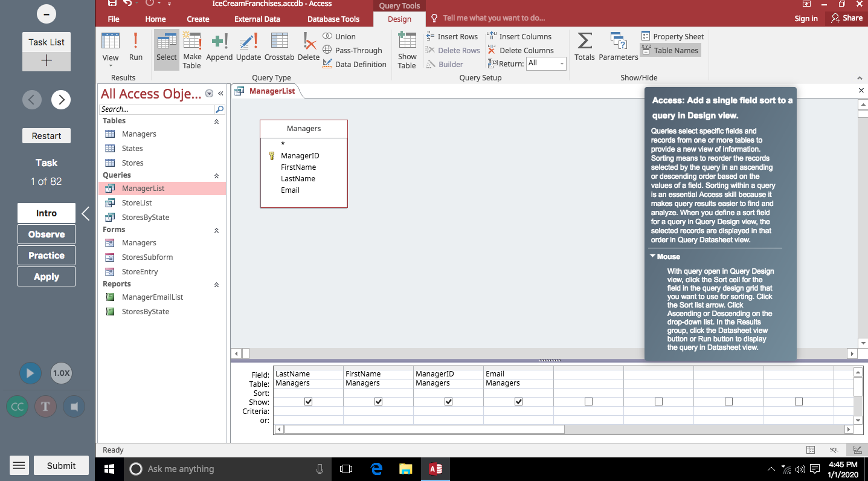Select the StoreList query
The height and width of the screenshot is (481, 868).
tap(137, 203)
